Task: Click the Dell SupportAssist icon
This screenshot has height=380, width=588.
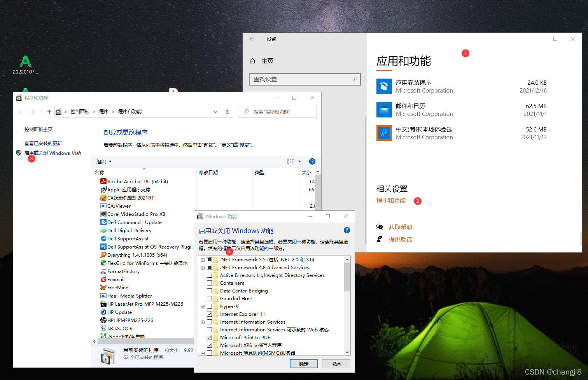Action: 103,238
